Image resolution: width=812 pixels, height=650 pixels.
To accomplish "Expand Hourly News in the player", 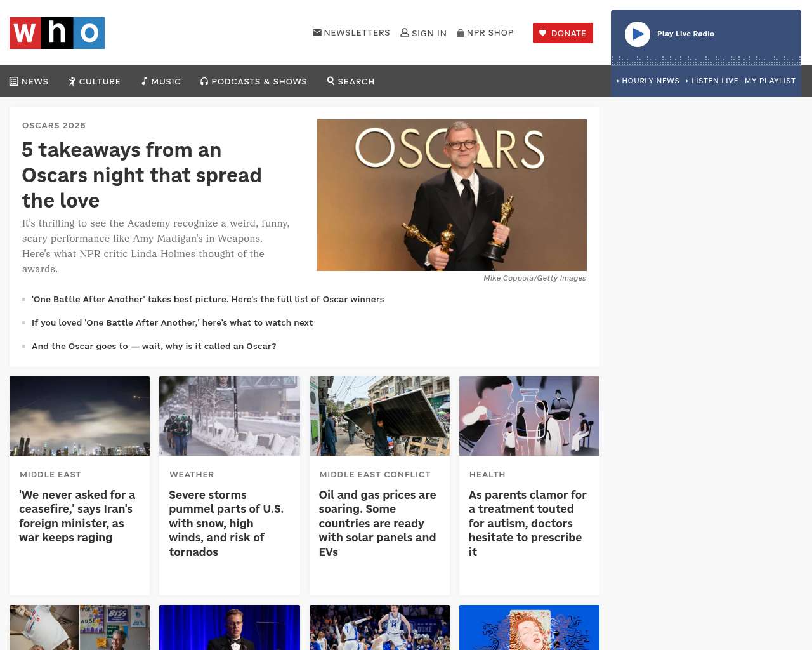I will click(648, 81).
